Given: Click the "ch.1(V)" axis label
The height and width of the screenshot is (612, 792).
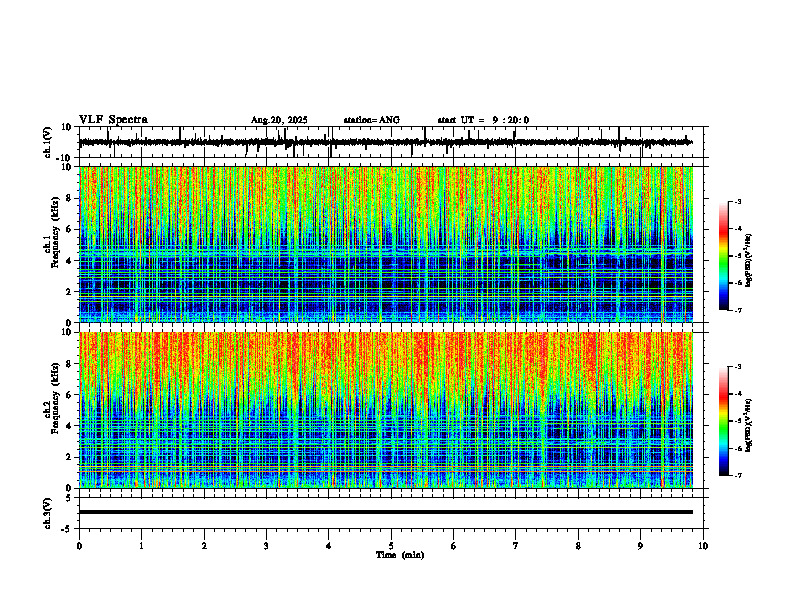Looking at the screenshot, I should 48,142.
